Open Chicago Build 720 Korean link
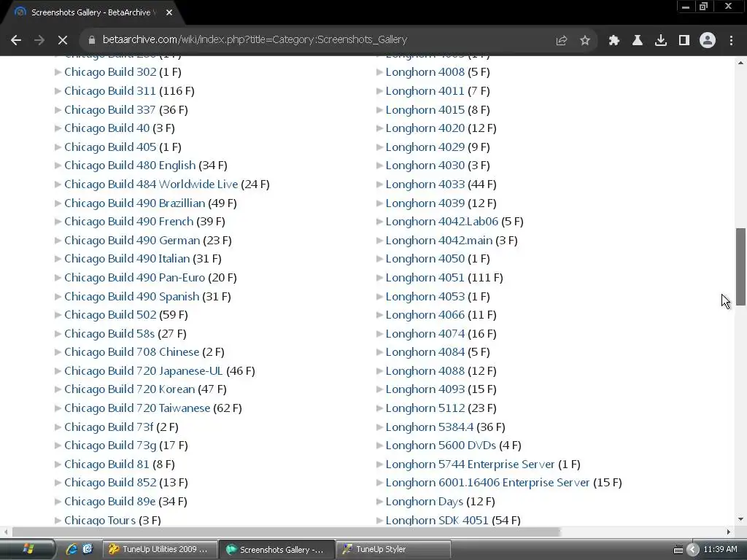The width and height of the screenshot is (747, 560). [x=130, y=389]
